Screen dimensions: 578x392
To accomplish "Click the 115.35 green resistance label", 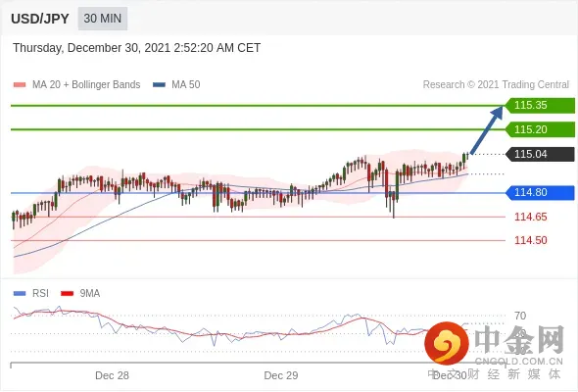I will click(540, 105).
